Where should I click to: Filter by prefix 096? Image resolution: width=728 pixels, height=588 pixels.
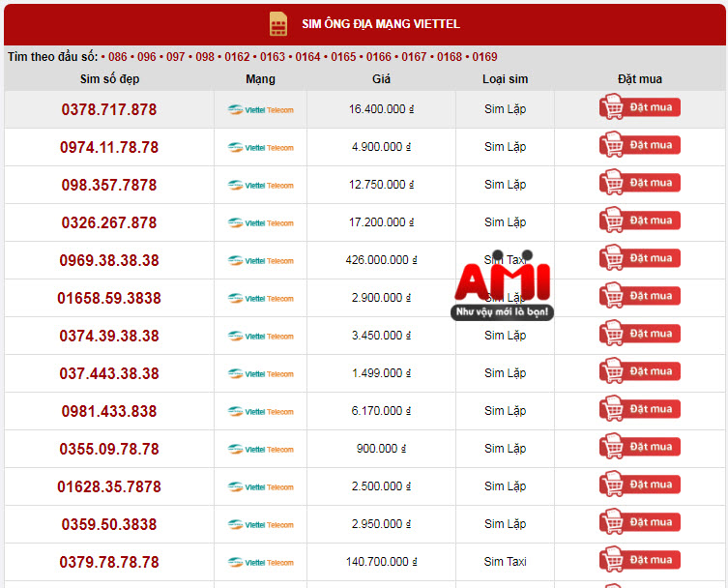pyautogui.click(x=147, y=57)
